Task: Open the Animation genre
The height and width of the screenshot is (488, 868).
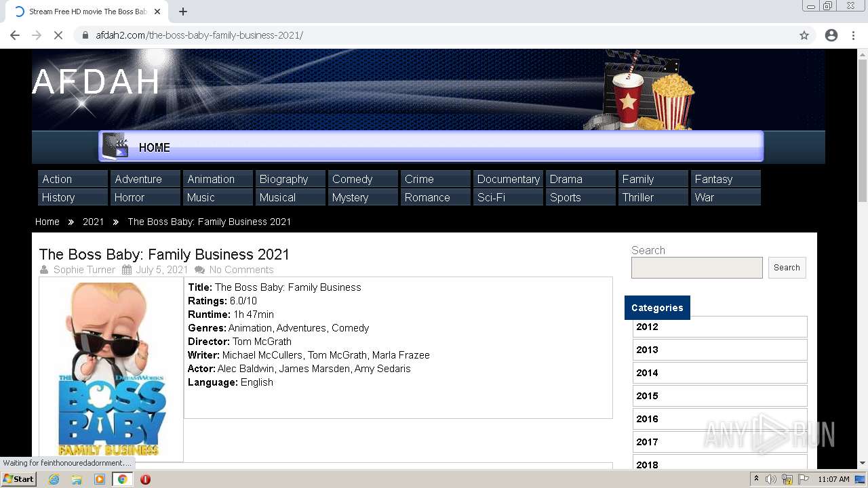Action: 218,179
